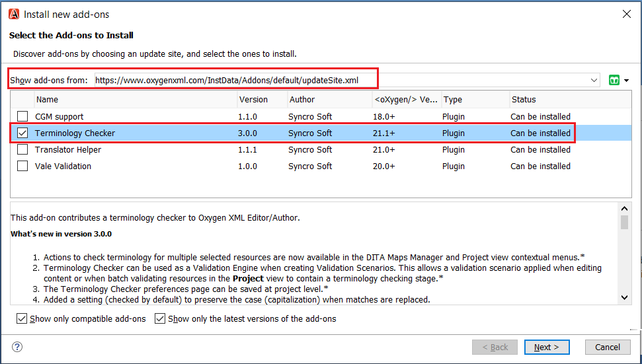Click the What's new in version 3.0.0 heading
The image size is (642, 364).
click(x=61, y=234)
